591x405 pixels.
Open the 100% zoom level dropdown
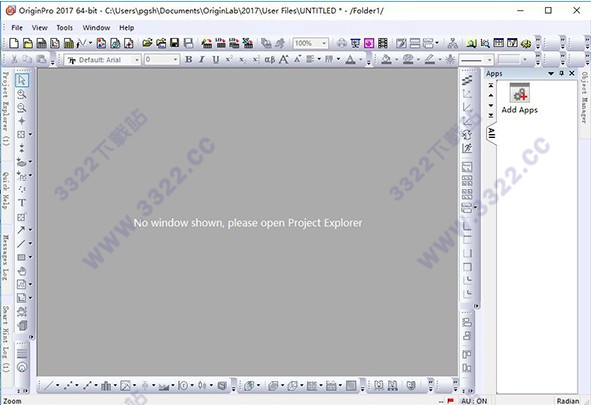(x=324, y=43)
